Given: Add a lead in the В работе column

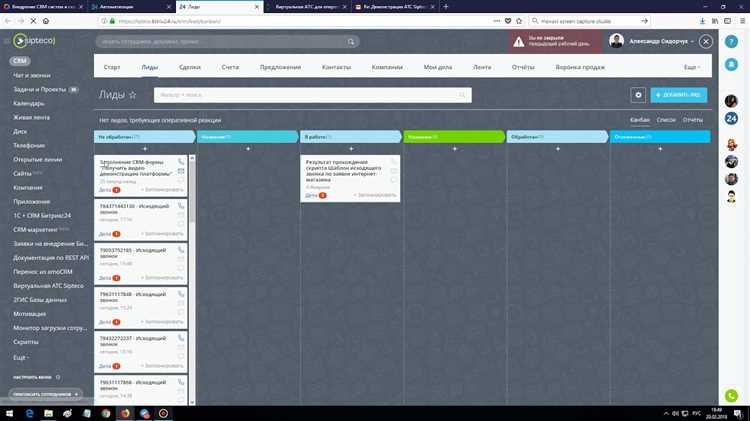Looking at the screenshot, I should click(351, 149).
